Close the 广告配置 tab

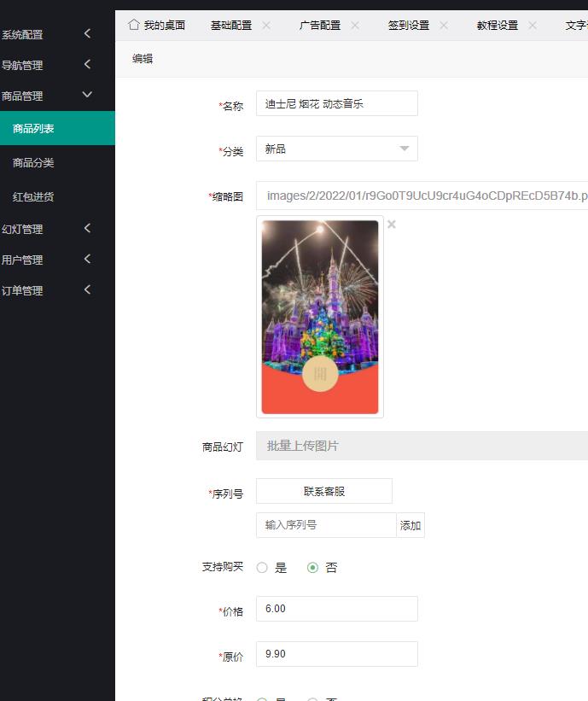pos(355,26)
